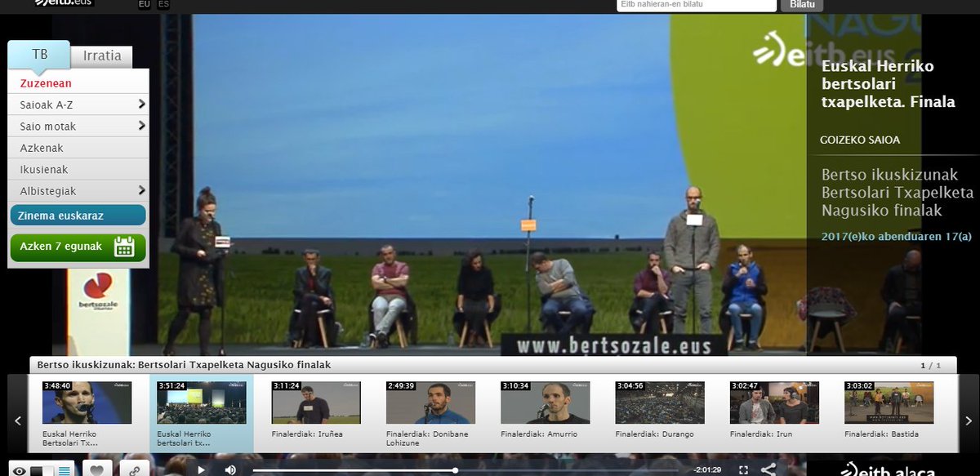Open Zinema euskaraz
The height and width of the screenshot is (476, 980).
coord(78,215)
